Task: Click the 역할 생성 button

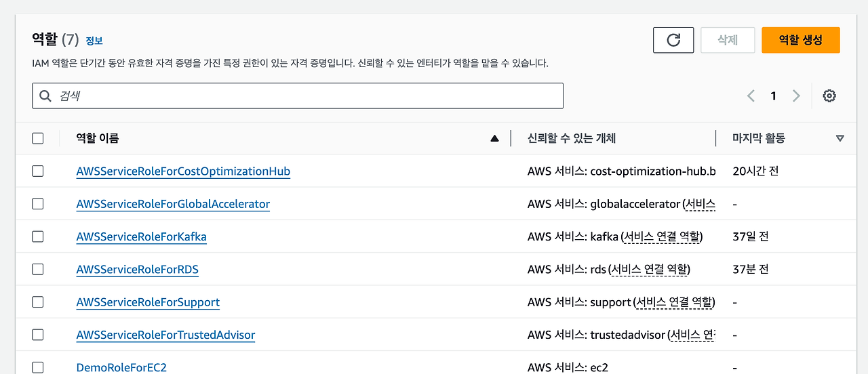Action: click(x=801, y=40)
